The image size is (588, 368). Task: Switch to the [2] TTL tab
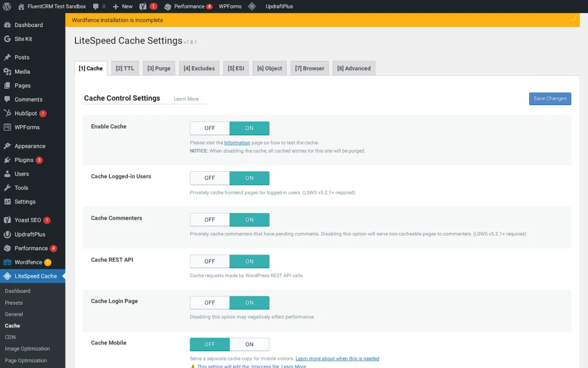tap(125, 68)
